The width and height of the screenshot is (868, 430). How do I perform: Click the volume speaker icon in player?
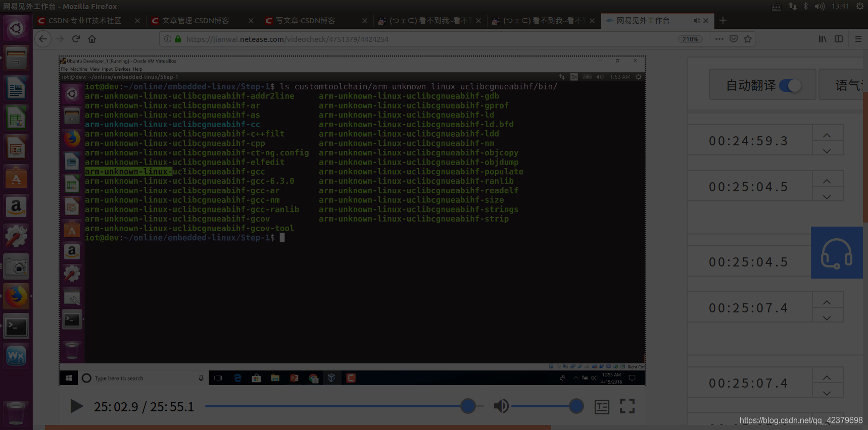[501, 406]
